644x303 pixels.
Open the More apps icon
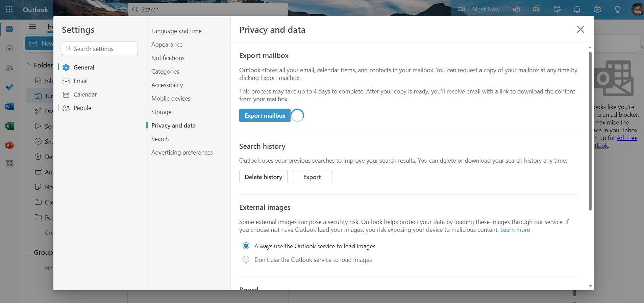click(x=9, y=164)
